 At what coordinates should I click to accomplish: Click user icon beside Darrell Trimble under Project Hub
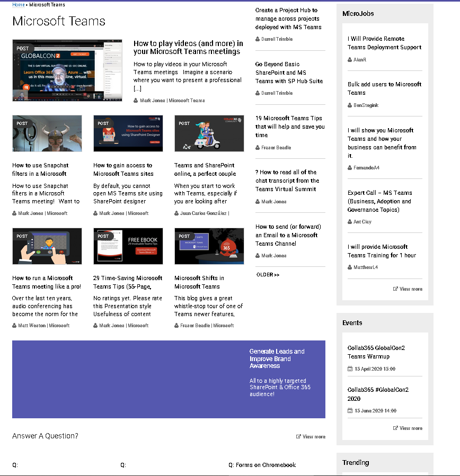click(x=258, y=39)
